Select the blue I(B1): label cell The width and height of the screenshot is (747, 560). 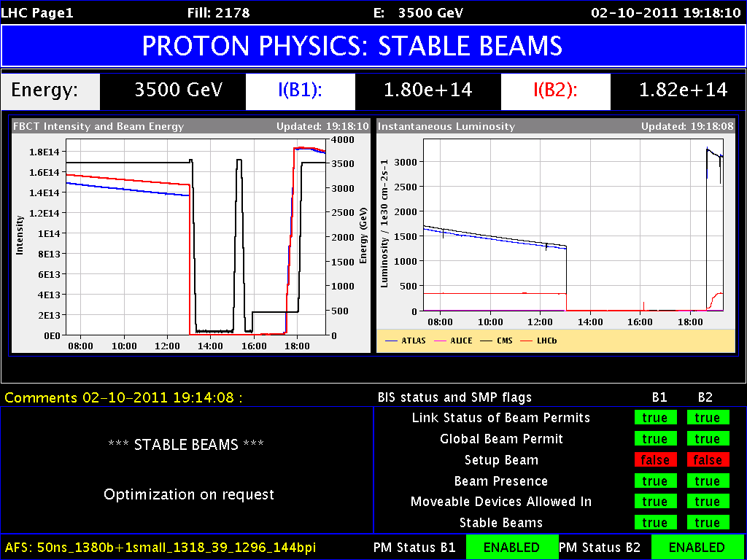tap(300, 91)
